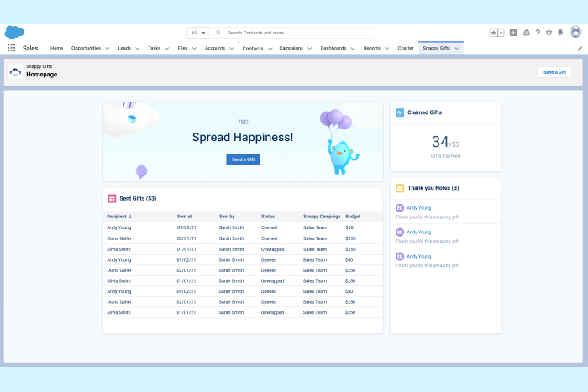Click Send a Gift in the page header
The width and height of the screenshot is (588, 392).
click(x=554, y=72)
